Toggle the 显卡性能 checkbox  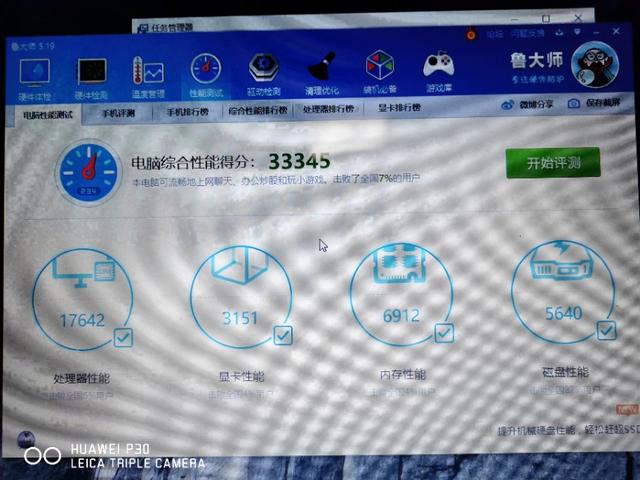pos(282,335)
